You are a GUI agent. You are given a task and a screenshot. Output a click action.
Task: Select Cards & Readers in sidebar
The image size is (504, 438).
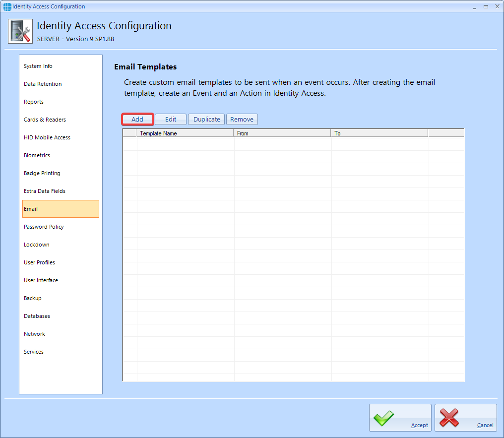tap(61, 120)
